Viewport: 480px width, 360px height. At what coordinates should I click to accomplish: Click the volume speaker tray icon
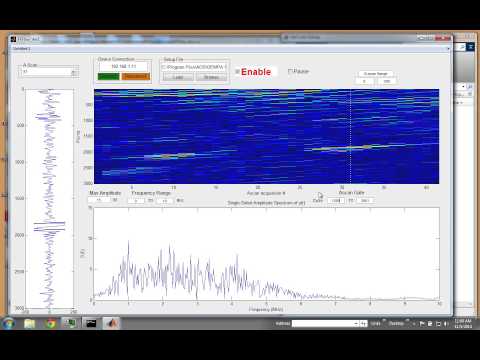click(446, 324)
